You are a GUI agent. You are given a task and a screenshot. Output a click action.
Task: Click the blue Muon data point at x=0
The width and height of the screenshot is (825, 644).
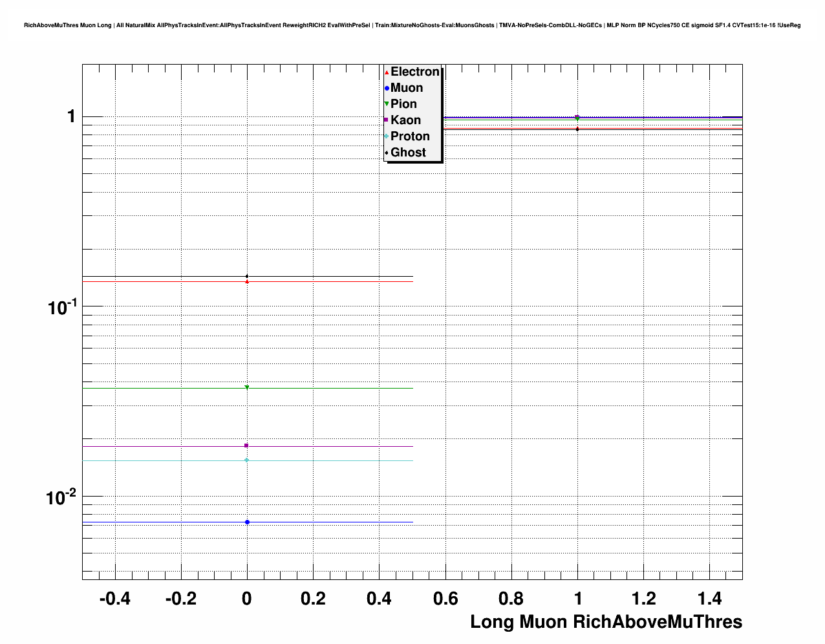(247, 522)
